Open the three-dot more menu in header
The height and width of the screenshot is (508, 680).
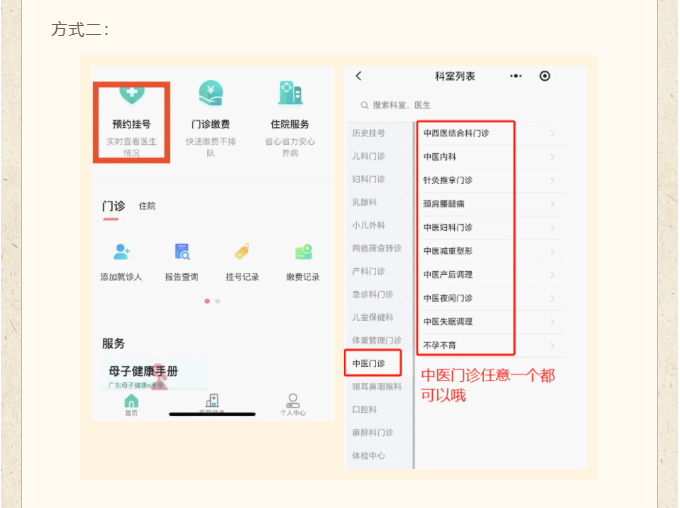(516, 76)
